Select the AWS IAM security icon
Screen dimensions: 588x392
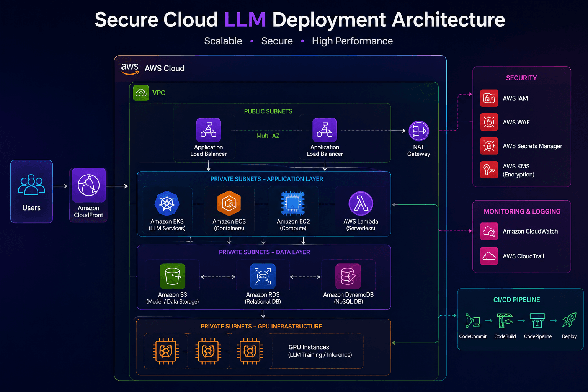tap(489, 98)
